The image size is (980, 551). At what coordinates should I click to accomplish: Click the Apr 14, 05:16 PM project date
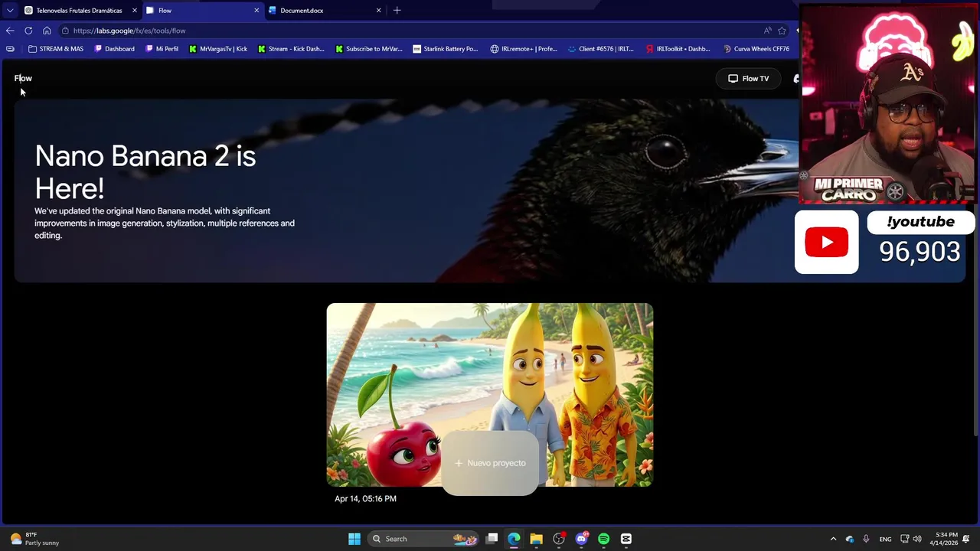click(x=365, y=498)
